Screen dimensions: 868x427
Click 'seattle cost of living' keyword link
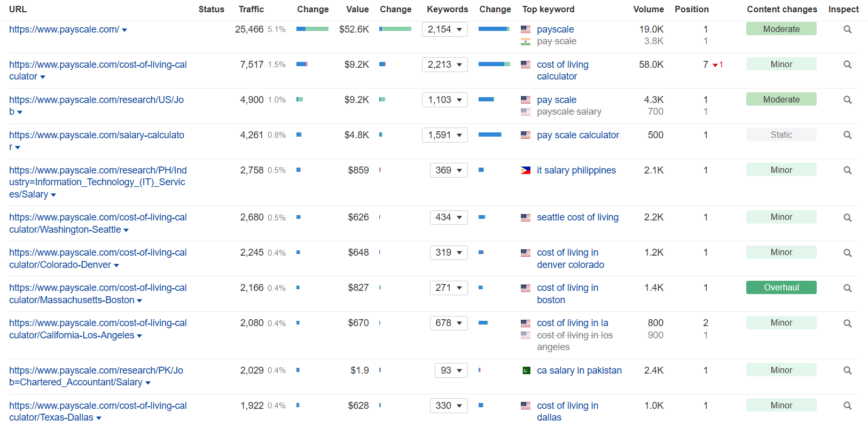pyautogui.click(x=577, y=217)
